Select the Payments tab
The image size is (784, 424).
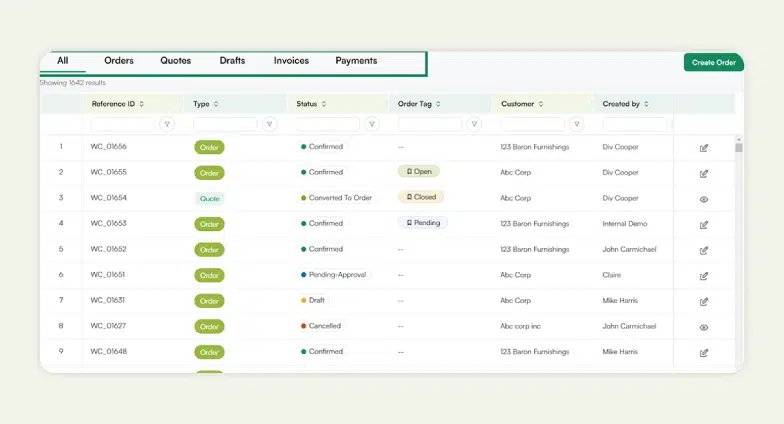click(x=356, y=61)
